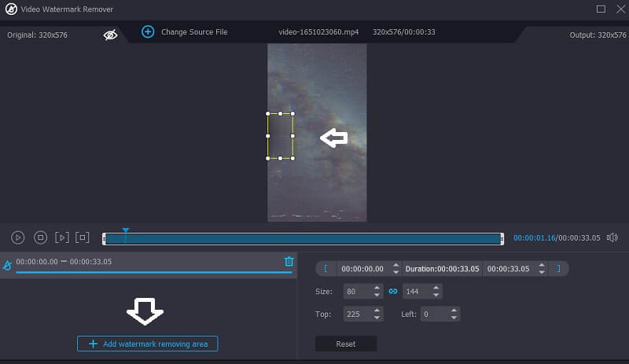Select the yellow watermark selection box
The image size is (629, 364).
280,136
